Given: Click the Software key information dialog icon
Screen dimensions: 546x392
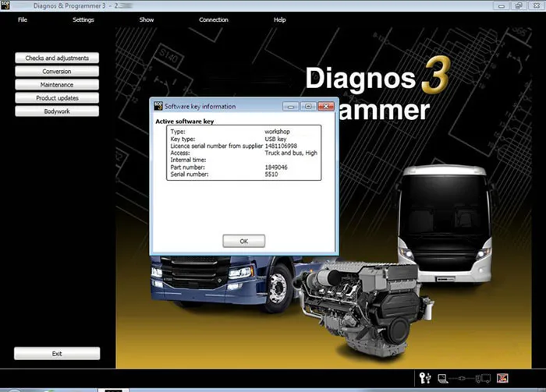Looking at the screenshot, I should [x=158, y=106].
